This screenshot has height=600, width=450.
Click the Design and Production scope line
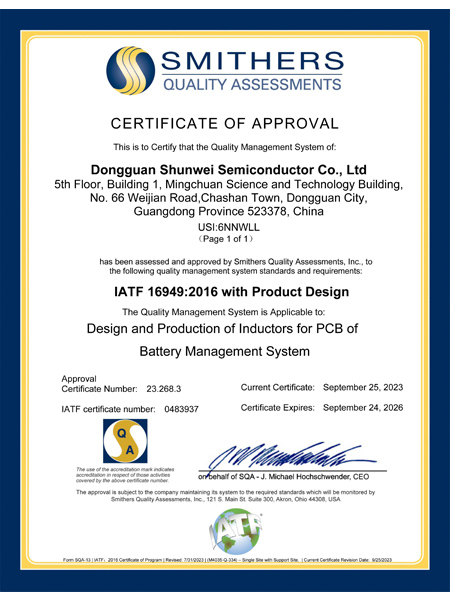222,329
